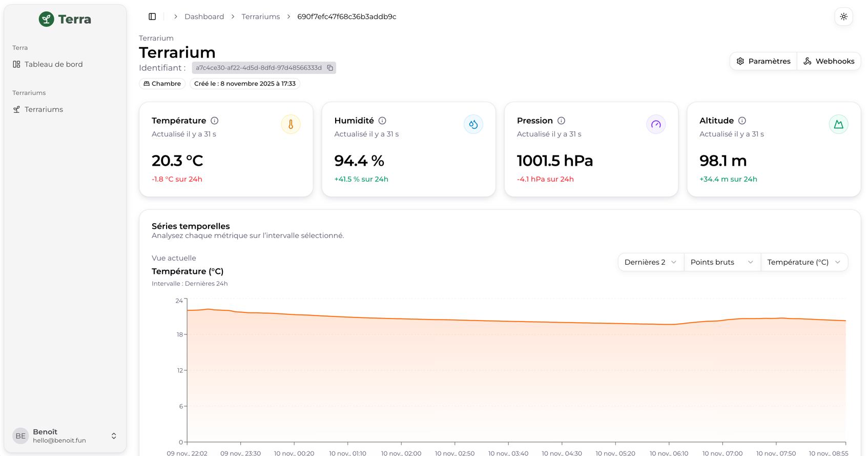Click the gauge icon on Pression card
The image size is (868, 456).
pos(656,124)
